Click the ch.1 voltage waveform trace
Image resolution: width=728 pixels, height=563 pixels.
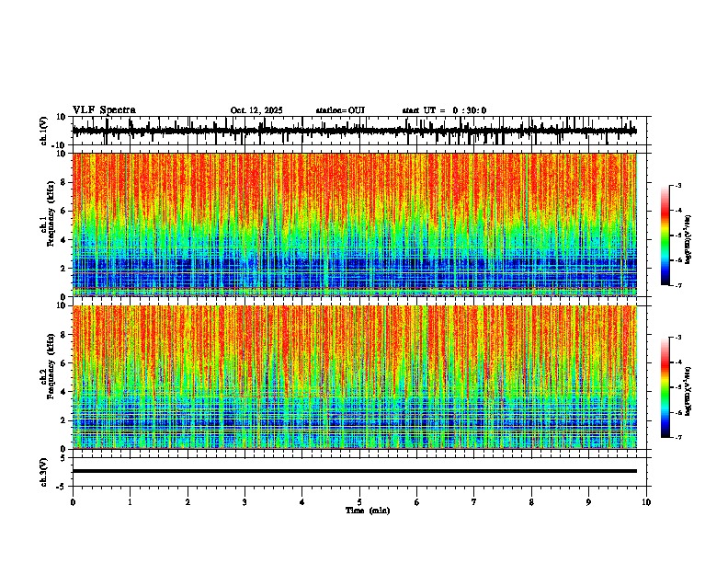[354, 131]
